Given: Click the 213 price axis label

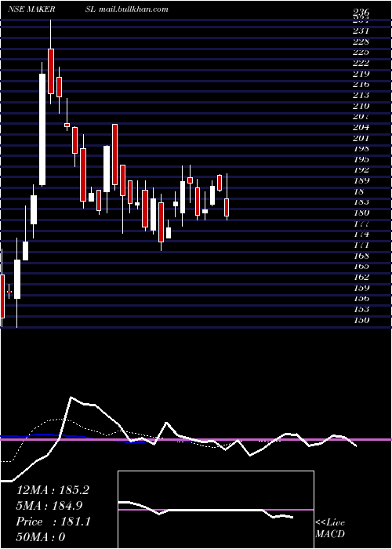Looking at the screenshot, I should coord(361,95).
